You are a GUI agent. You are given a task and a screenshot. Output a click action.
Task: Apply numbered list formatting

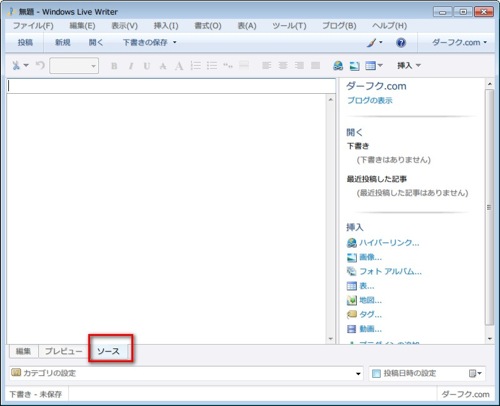point(196,65)
